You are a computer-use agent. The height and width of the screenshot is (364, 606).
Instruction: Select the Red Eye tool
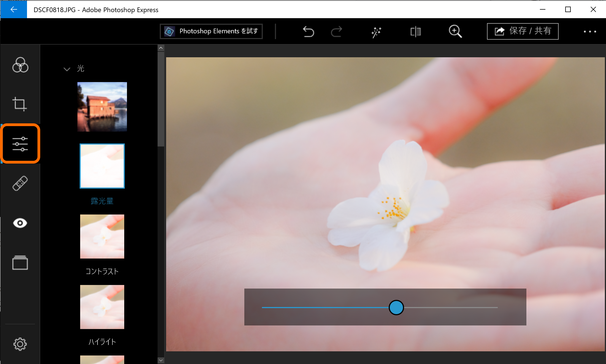pos(20,223)
